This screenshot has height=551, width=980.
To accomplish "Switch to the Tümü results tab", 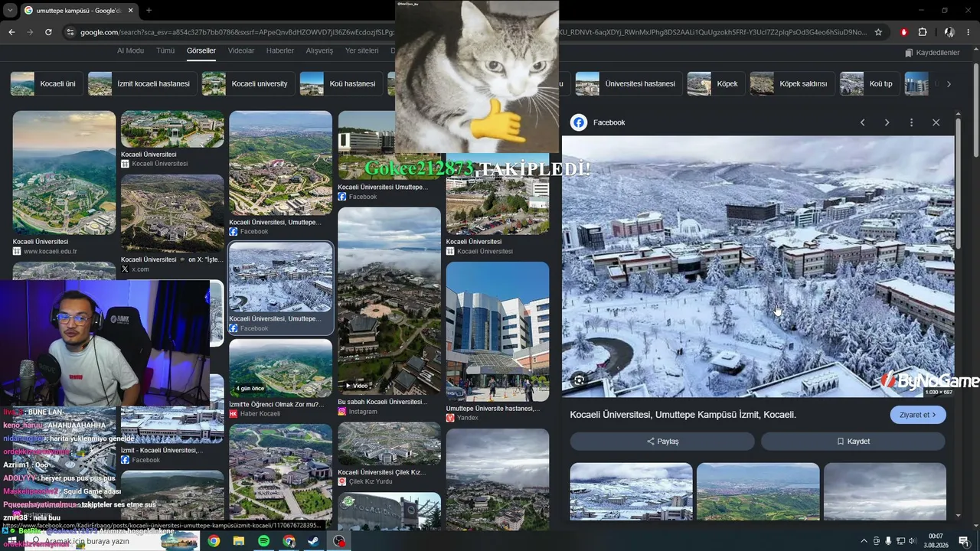I will pyautogui.click(x=165, y=51).
